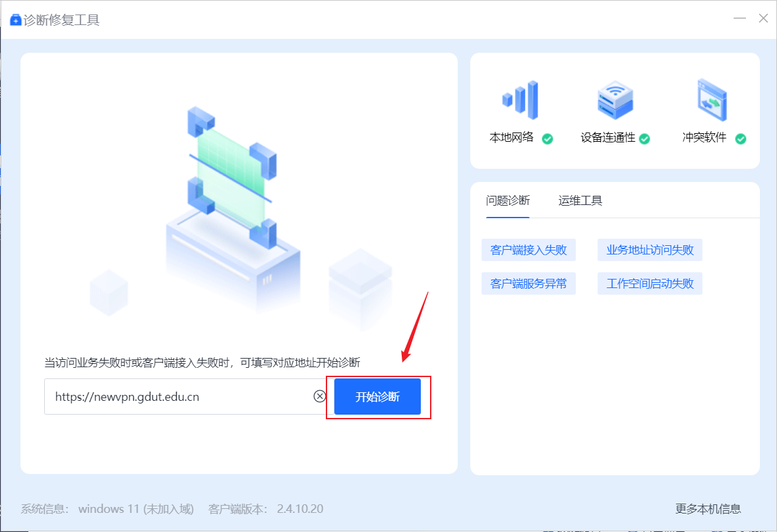Screen dimensions: 777x532
Task: Choose 客户端服务异常 diagnosis option
Action: pos(528,283)
